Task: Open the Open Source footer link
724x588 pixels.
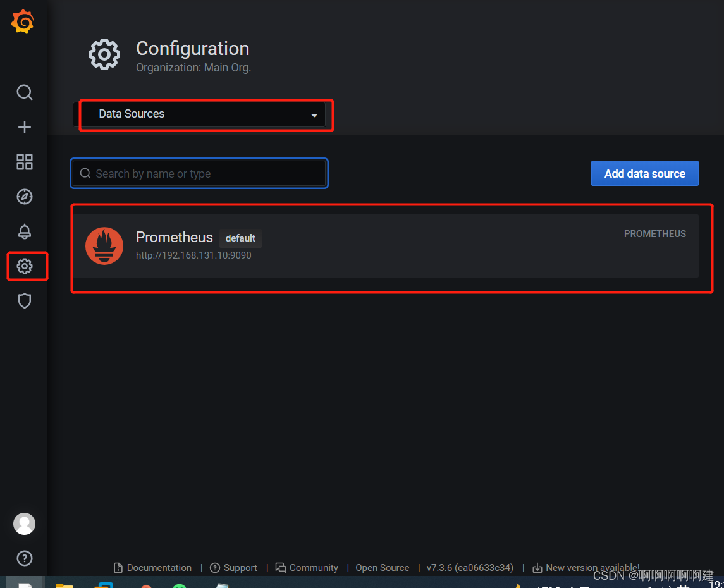Action: pos(383,568)
